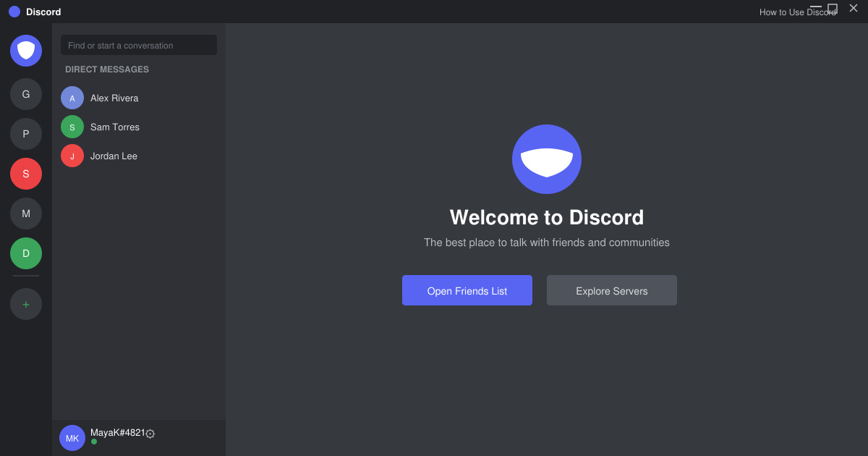Viewport: 868px width, 456px height.
Task: Click the Welcome to Discord heading
Action: (547, 217)
